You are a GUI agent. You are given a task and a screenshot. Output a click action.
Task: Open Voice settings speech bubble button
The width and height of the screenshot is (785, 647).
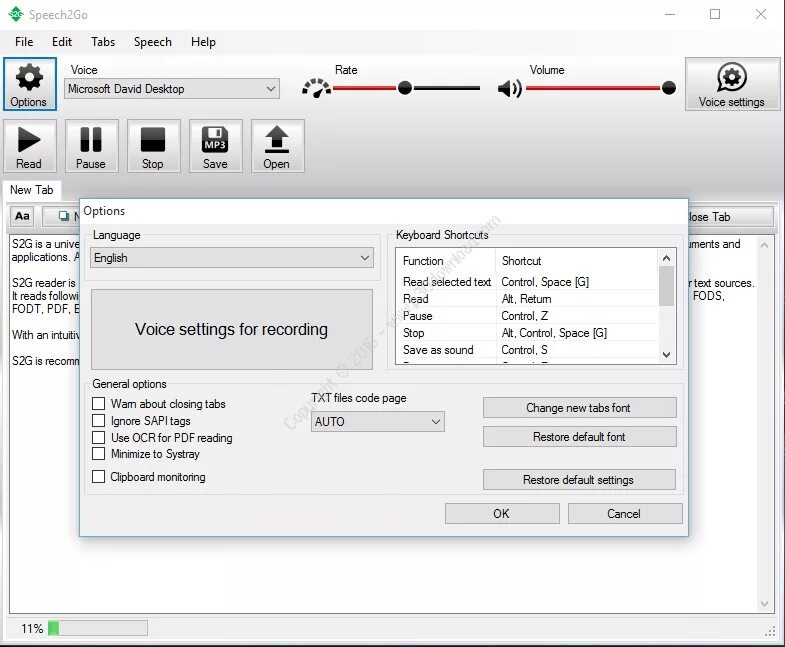pyautogui.click(x=731, y=84)
